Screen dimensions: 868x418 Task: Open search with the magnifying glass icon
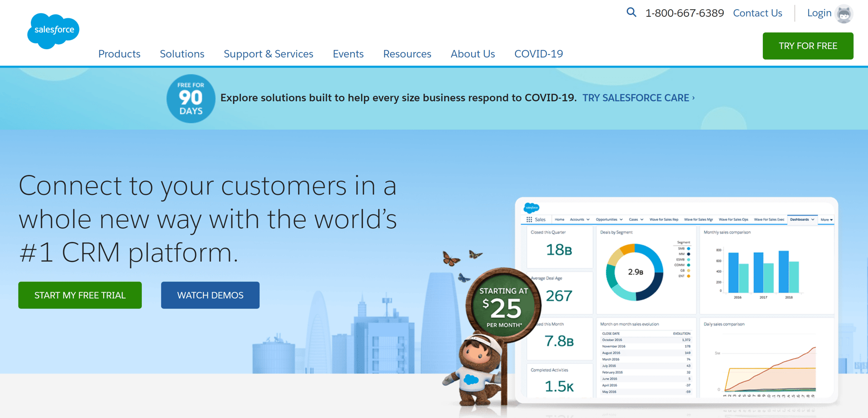click(x=631, y=13)
